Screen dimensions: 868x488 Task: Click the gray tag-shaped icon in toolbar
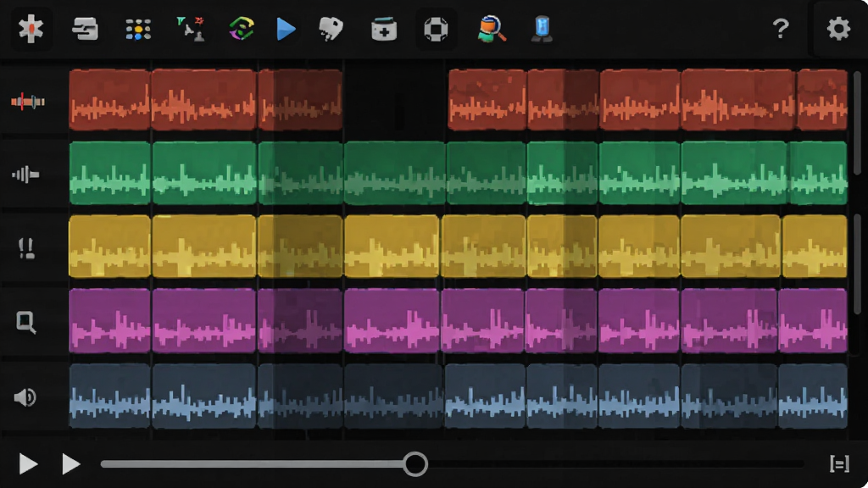(331, 29)
